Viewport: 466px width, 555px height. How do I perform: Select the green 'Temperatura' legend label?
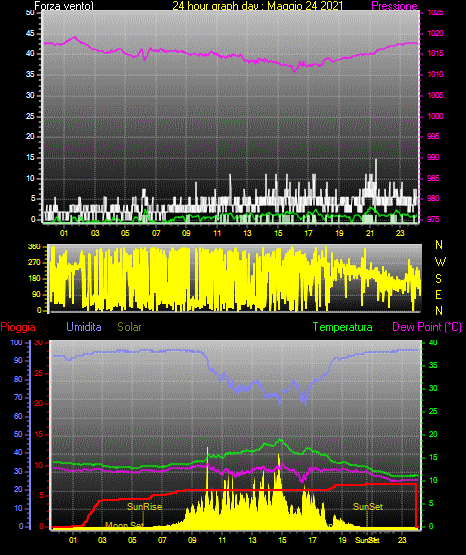click(343, 327)
